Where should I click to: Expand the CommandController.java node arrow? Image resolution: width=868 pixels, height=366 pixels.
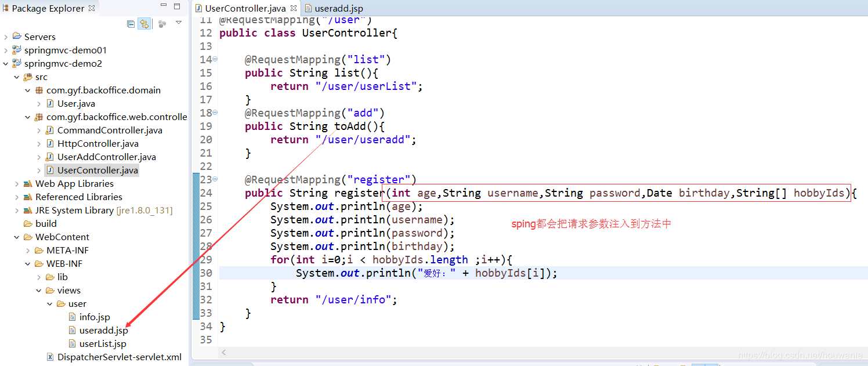38,130
